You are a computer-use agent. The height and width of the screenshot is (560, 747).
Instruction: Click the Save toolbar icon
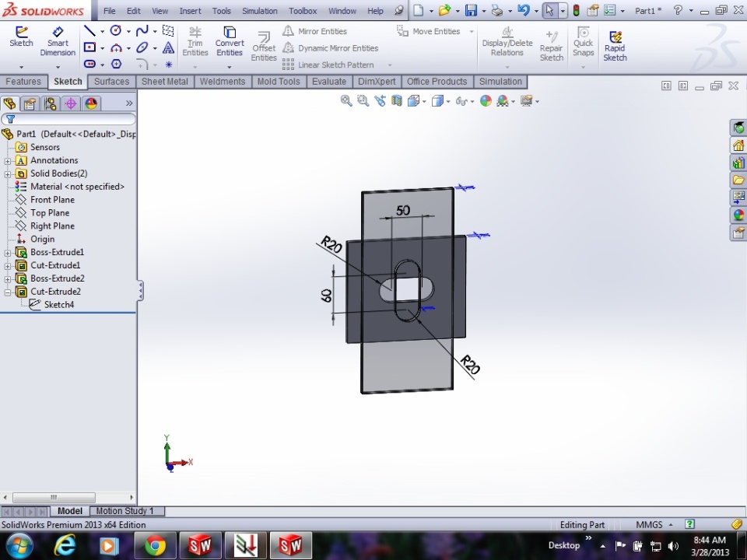[472, 10]
